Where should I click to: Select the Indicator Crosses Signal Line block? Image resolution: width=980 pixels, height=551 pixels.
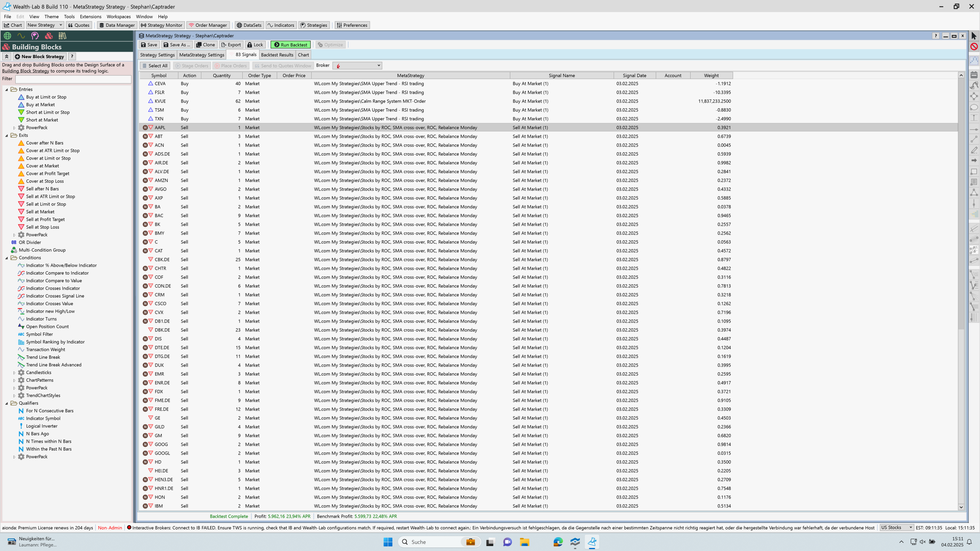[55, 296]
